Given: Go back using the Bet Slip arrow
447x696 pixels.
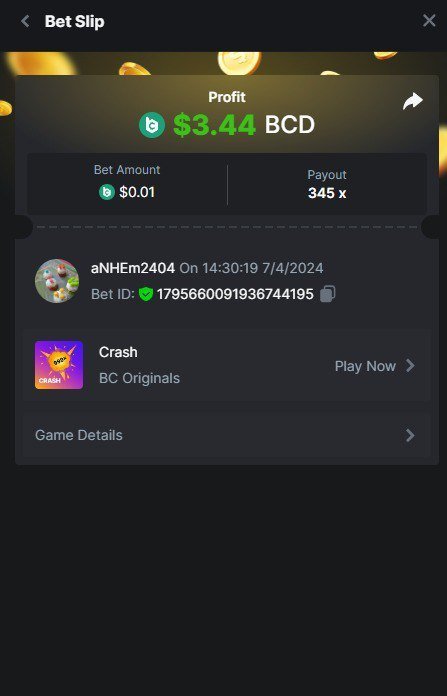Looking at the screenshot, I should pyautogui.click(x=25, y=21).
